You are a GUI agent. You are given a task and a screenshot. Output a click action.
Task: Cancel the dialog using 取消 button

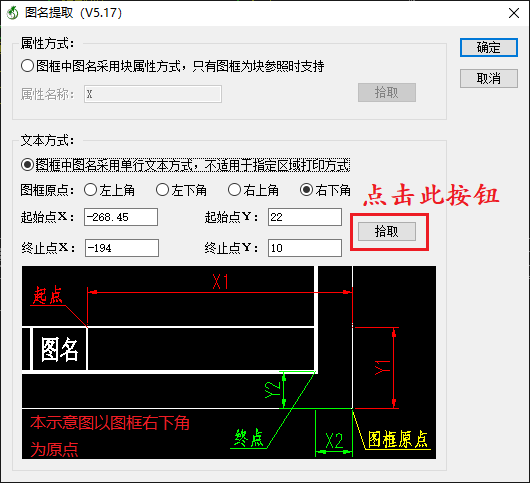[x=489, y=78]
